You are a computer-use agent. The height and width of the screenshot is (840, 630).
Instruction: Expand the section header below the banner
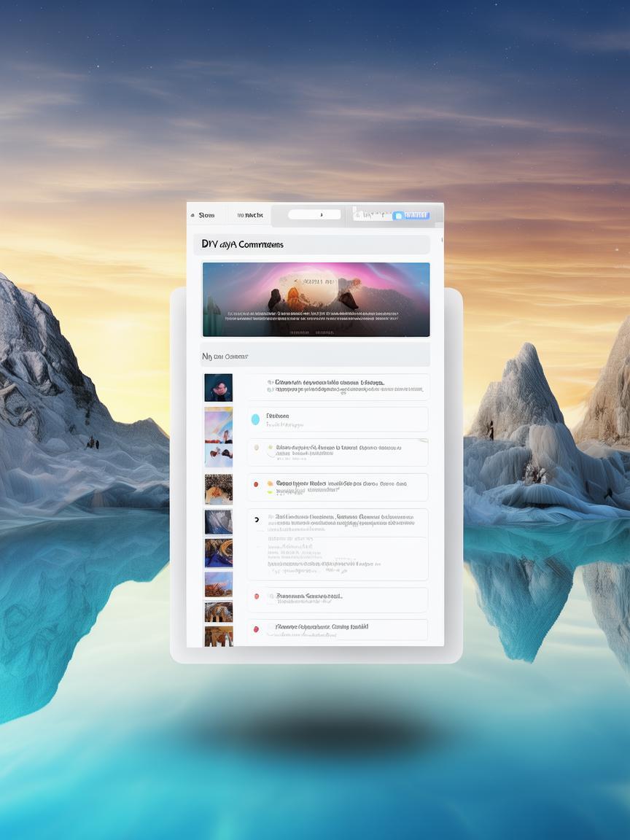point(315,357)
